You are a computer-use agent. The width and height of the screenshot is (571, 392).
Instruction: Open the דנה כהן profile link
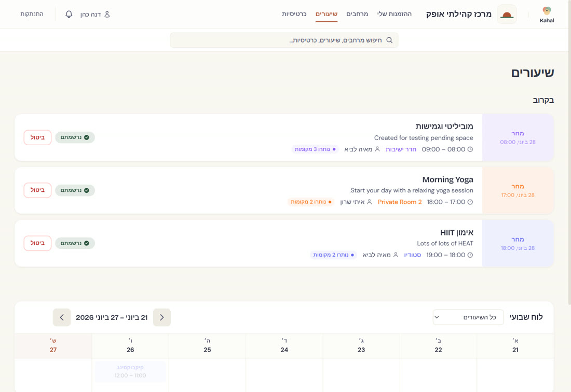pos(95,14)
